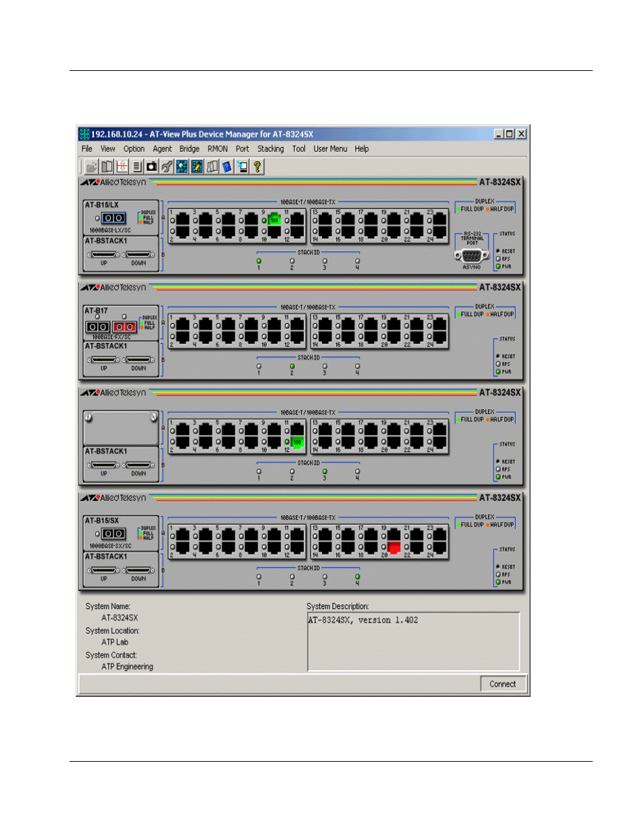The image size is (644, 834).
Task: Click port 13 on the AT-B17 switch
Action: click(325, 325)
